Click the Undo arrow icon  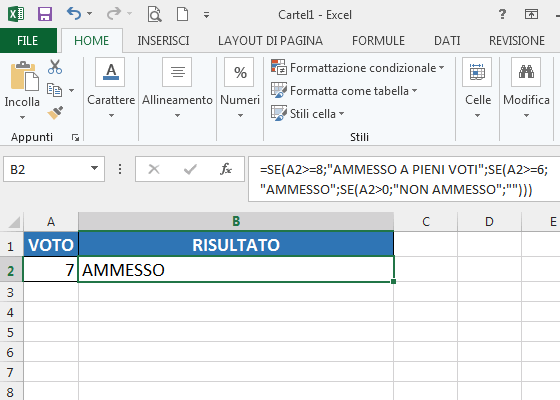click(74, 14)
